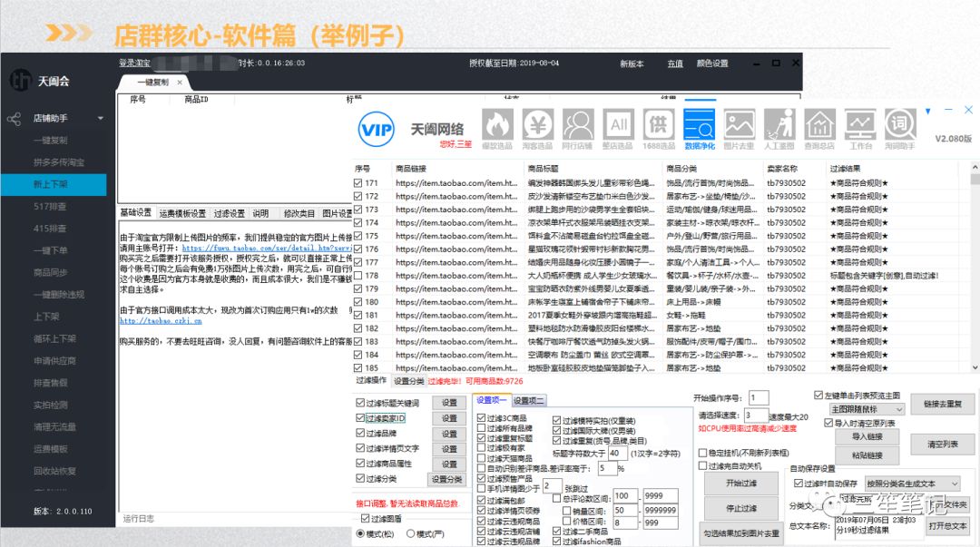Image resolution: width=980 pixels, height=547 pixels.
Task: Click the 链接去重复 button
Action: coord(943,405)
